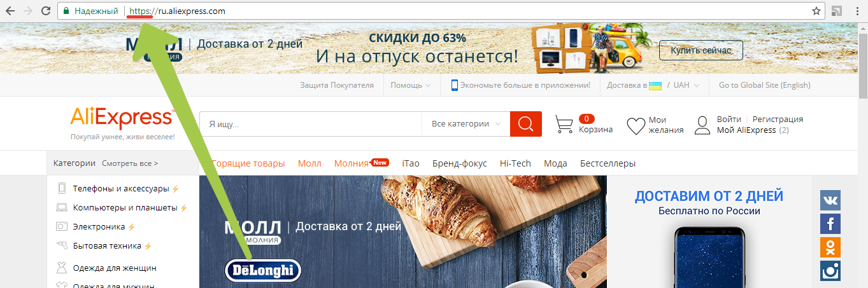Click the cast extension icon
Image resolution: width=868 pixels, height=288 pixels.
837,11
